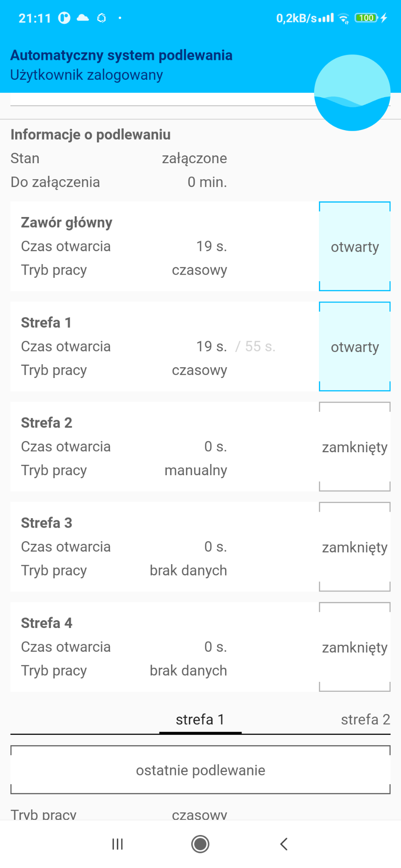
Task: Select the Strefa 1 card heading
Action: [46, 322]
